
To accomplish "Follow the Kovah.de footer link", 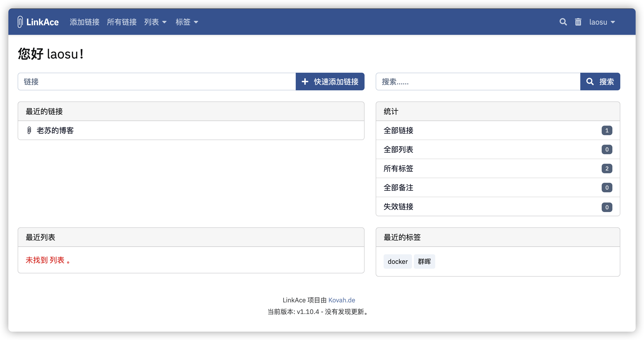I will click(x=342, y=300).
